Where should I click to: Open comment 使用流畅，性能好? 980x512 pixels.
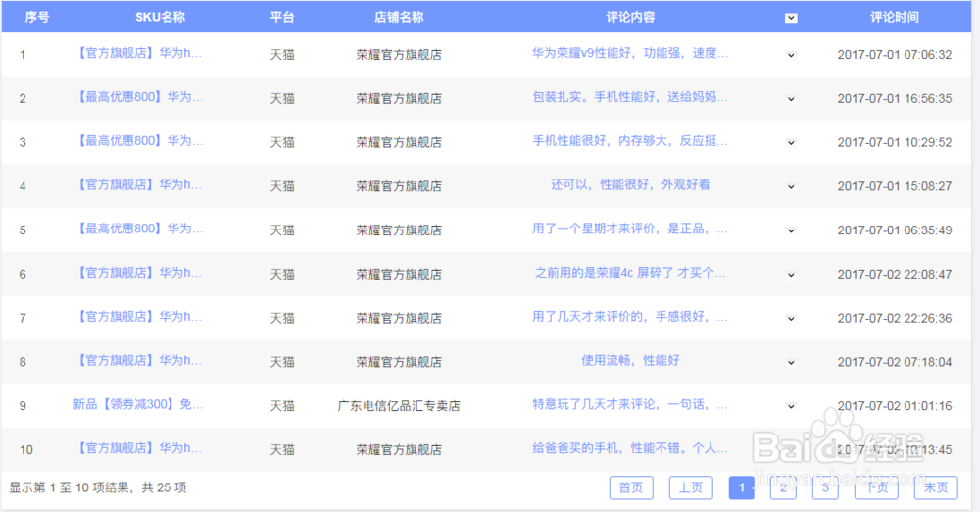point(630,360)
